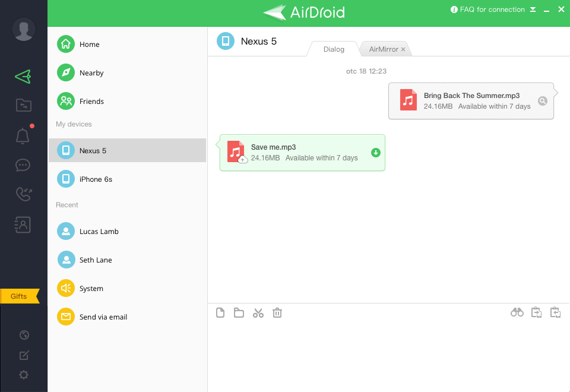Open recent contact Seth Lane
Viewport: 570px width, 392px height.
(127, 260)
